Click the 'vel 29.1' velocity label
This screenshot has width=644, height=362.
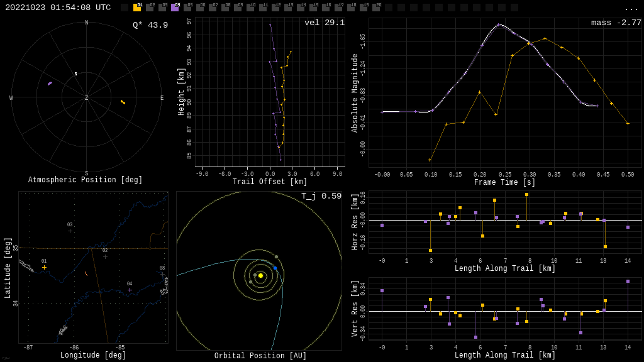coord(325,23)
